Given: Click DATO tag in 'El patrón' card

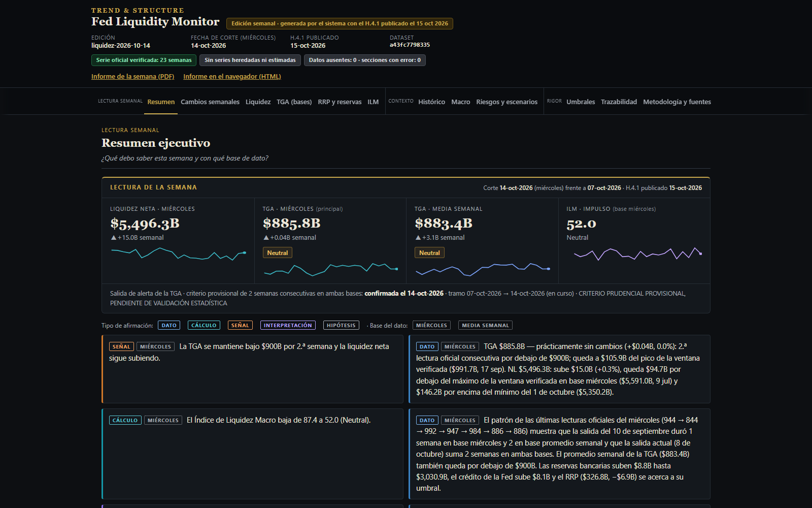Looking at the screenshot, I should pos(427,420).
